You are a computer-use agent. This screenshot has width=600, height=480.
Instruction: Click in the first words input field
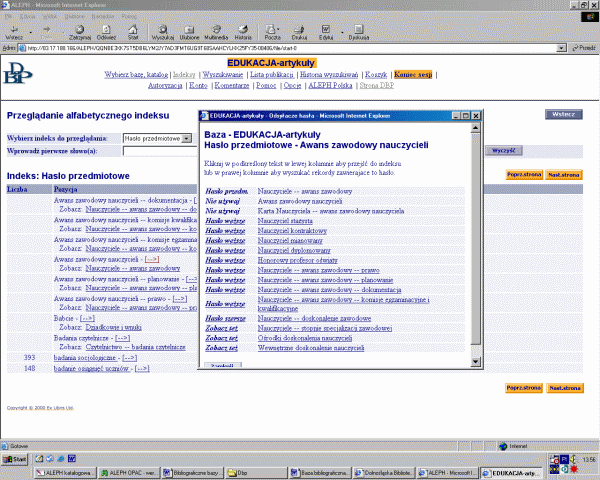click(160, 151)
